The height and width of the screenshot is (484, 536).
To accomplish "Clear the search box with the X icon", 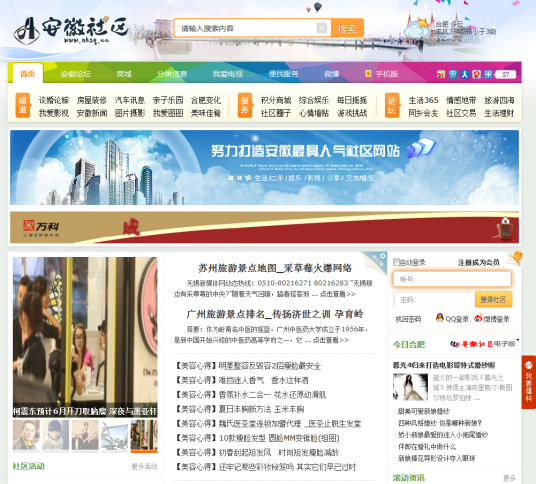I will point(322,28).
